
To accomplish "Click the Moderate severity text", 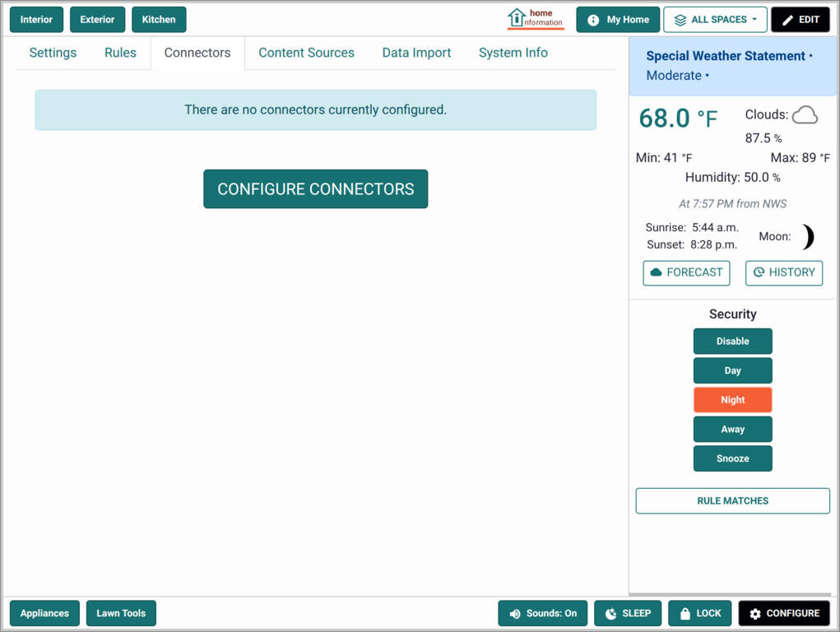I will (674, 76).
